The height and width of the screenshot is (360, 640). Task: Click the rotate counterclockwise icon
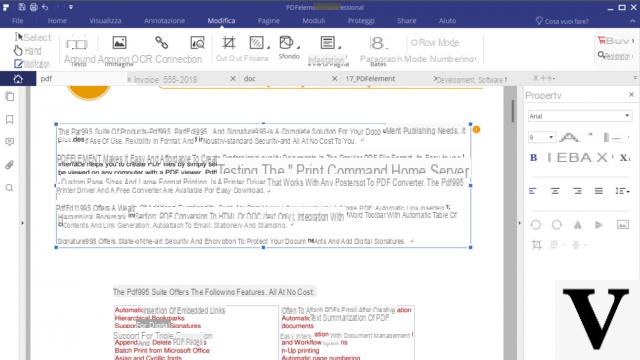pyautogui.click(x=536, y=224)
